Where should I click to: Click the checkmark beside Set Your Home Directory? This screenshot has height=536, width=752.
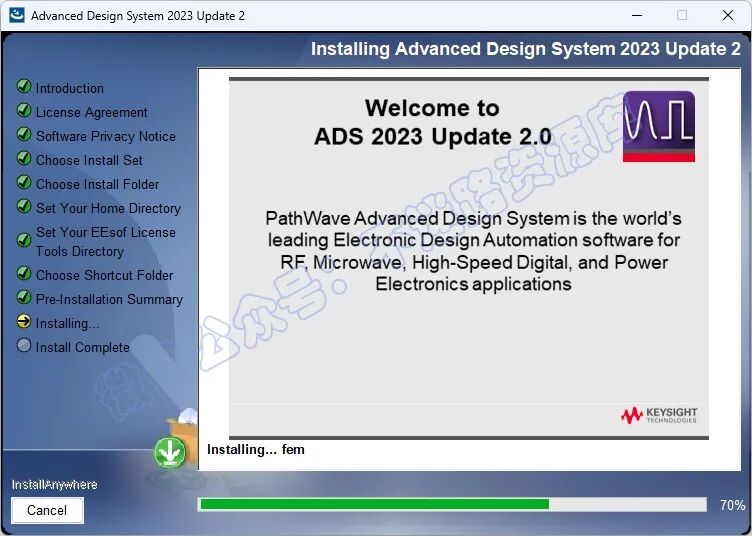(x=24, y=206)
